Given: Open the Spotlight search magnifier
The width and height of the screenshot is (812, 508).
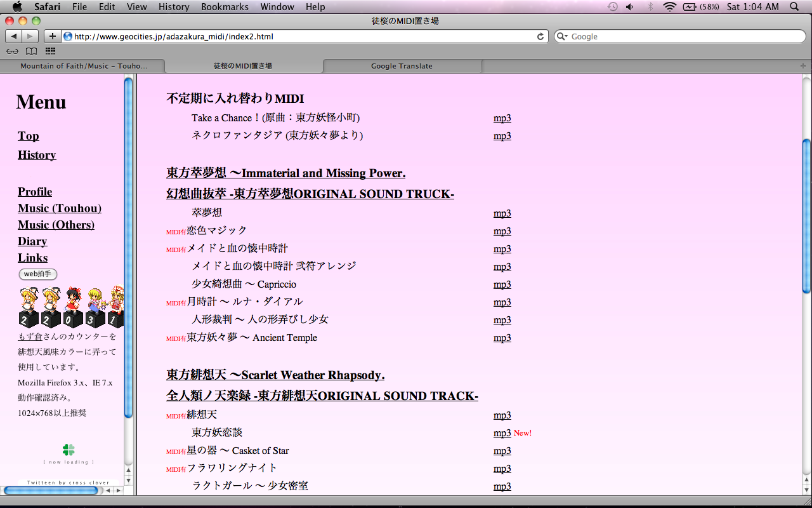Looking at the screenshot, I should coord(794,7).
